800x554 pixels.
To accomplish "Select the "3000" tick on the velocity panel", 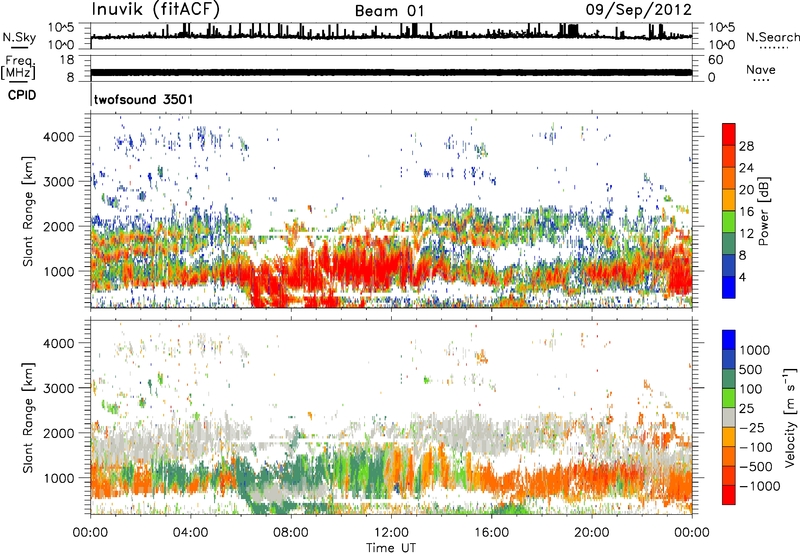I will pos(58,388).
